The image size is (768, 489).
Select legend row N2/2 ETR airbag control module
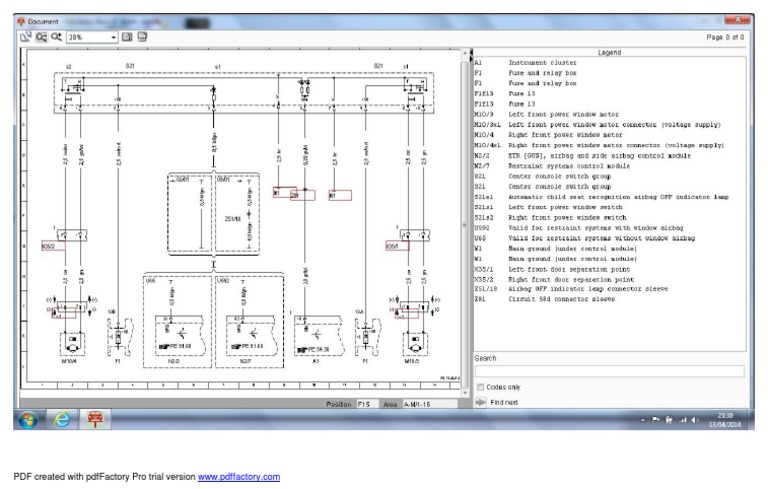coord(609,156)
